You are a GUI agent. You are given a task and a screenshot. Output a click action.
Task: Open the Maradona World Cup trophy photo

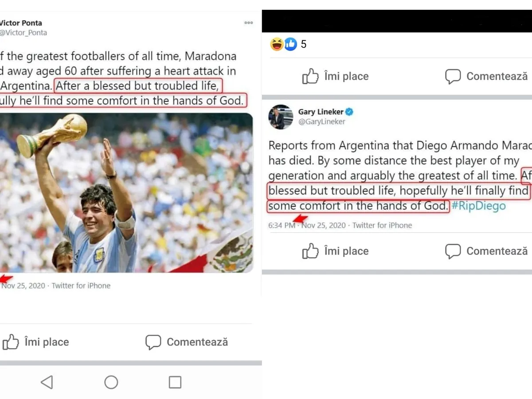click(126, 193)
